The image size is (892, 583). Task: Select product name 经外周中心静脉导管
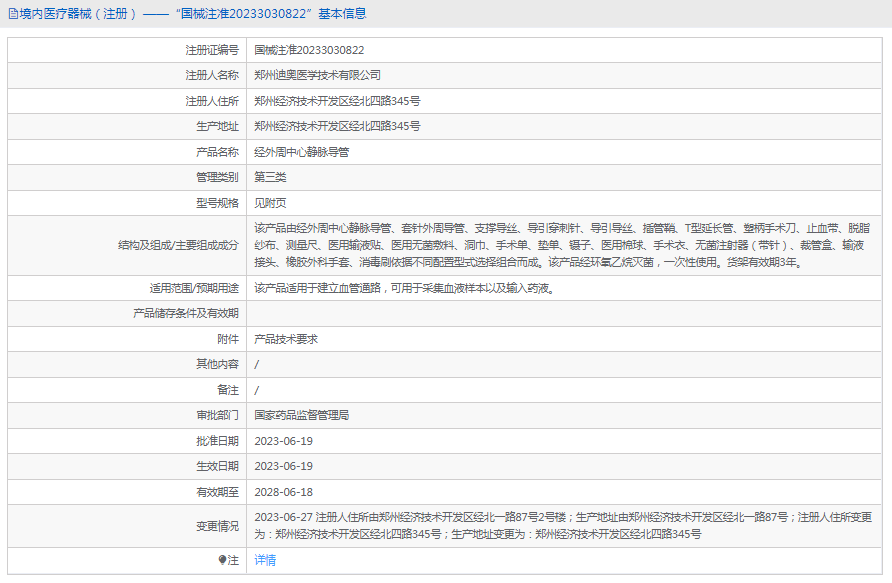click(302, 152)
